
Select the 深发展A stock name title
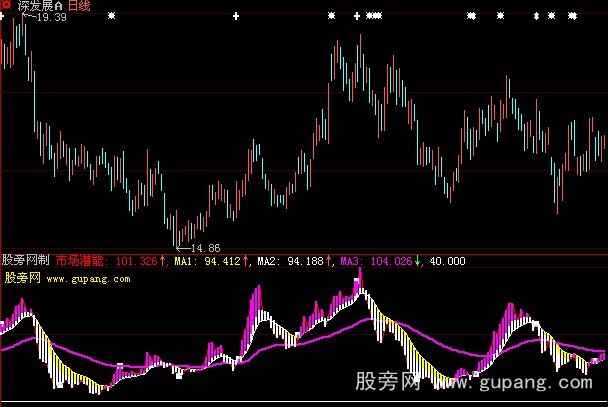tap(38, 7)
